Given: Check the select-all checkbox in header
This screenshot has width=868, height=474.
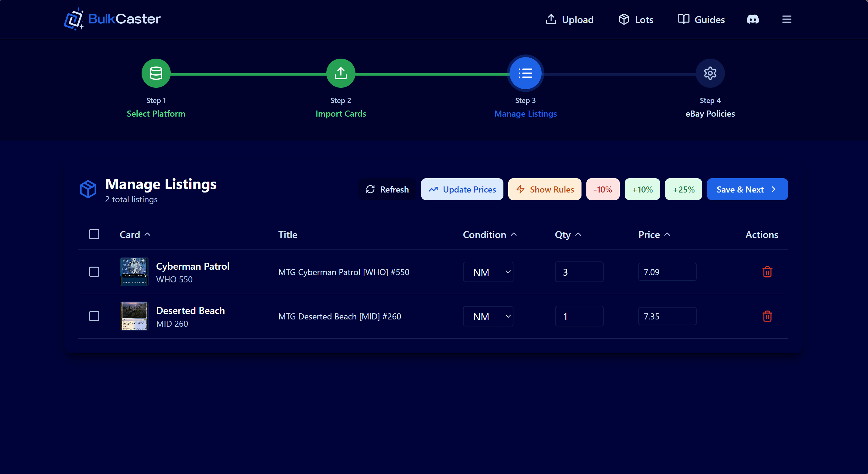Looking at the screenshot, I should [94, 234].
